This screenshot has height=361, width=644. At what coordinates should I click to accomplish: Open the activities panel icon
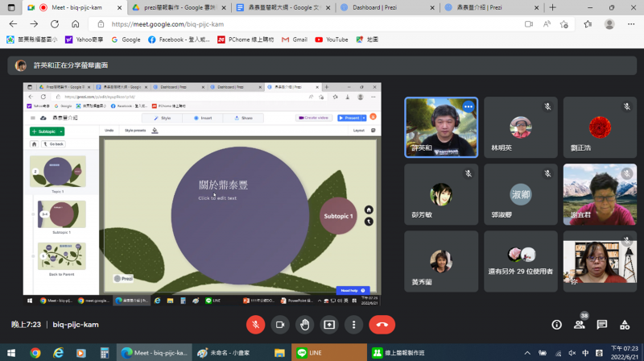[625, 324]
